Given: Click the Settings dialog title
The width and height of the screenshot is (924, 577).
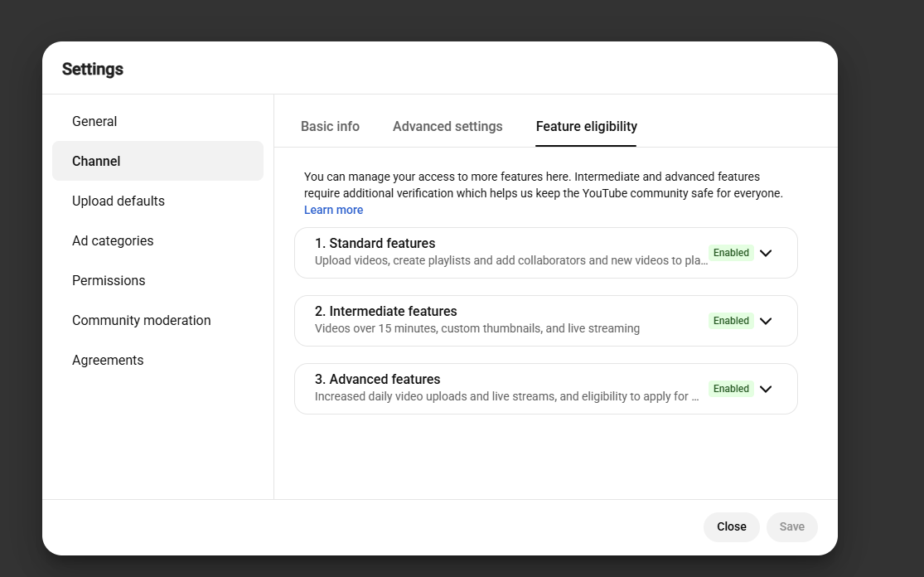Looking at the screenshot, I should (x=93, y=69).
